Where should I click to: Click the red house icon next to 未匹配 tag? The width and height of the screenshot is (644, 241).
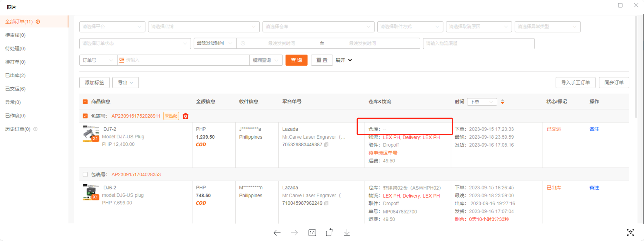185,116
